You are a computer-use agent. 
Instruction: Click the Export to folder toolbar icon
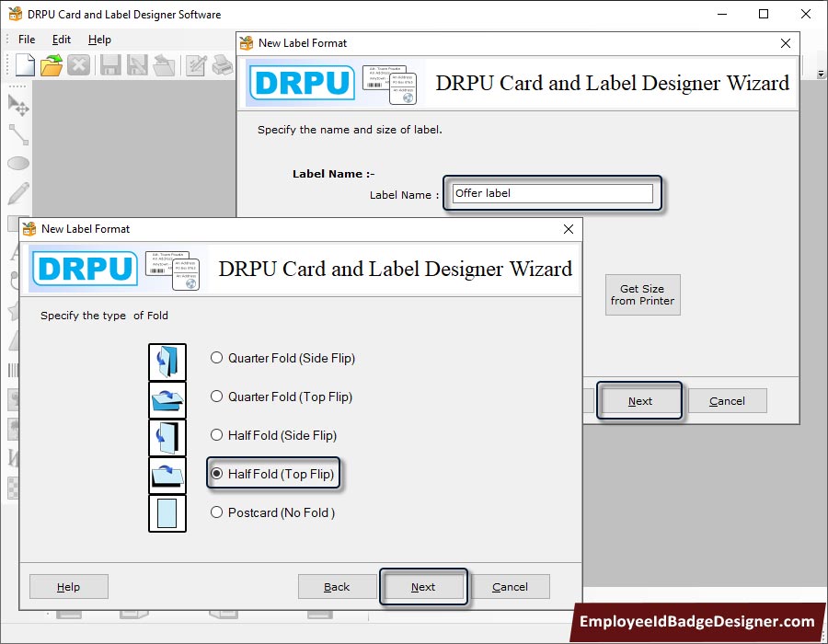pos(164,65)
